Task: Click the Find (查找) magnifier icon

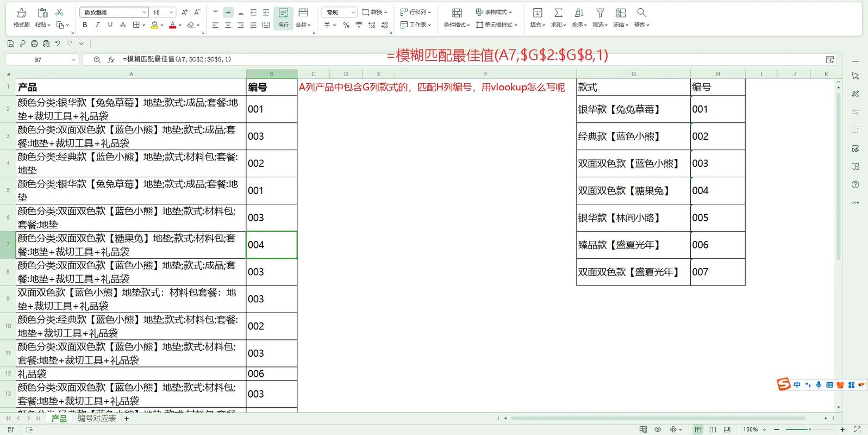Action: pyautogui.click(x=641, y=13)
